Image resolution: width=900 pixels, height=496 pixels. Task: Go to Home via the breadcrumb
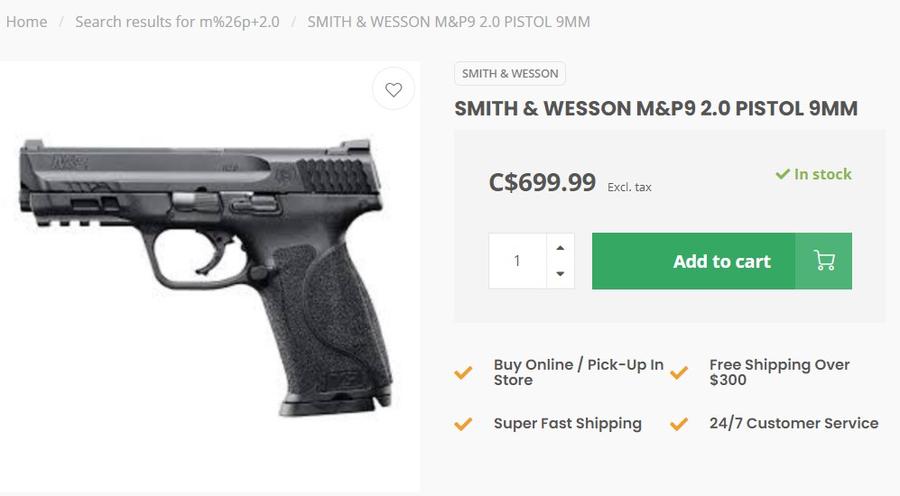pos(26,22)
